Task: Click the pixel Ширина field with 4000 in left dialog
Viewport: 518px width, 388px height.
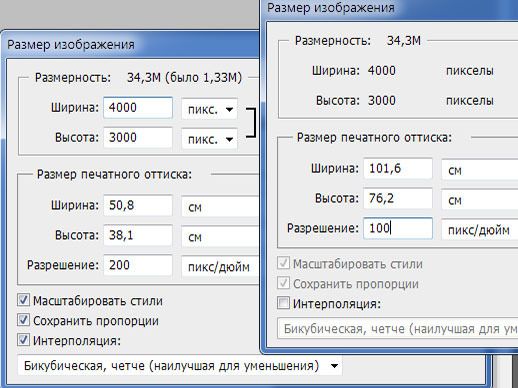Action: tap(138, 108)
